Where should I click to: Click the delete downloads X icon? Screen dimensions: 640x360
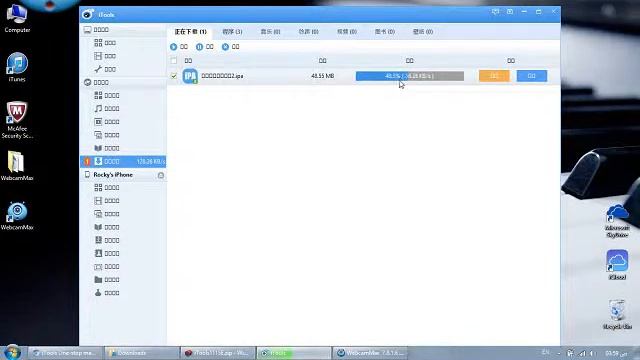click(225, 47)
